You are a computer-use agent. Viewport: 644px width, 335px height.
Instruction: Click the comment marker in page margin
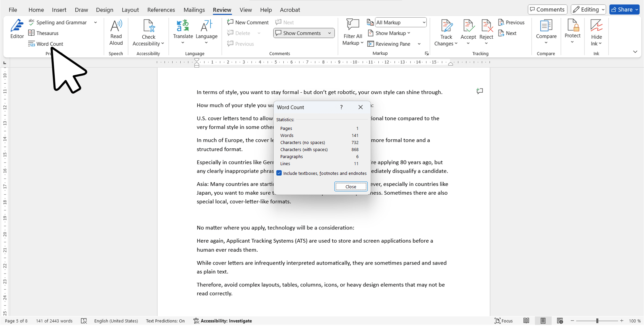(x=479, y=91)
